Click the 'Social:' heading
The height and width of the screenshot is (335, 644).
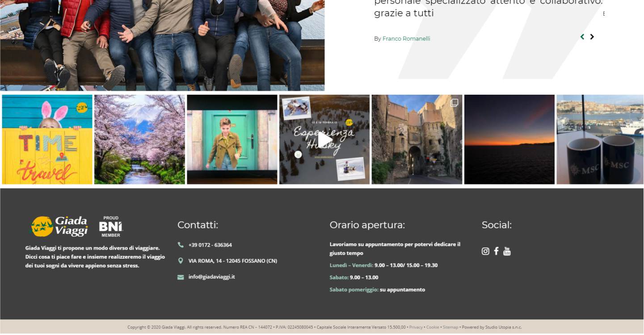click(x=497, y=225)
